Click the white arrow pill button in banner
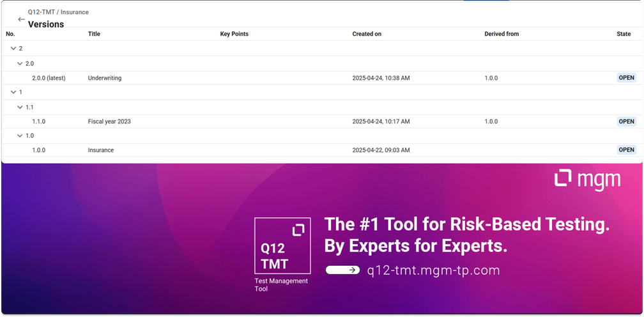644x317 pixels. (x=342, y=270)
